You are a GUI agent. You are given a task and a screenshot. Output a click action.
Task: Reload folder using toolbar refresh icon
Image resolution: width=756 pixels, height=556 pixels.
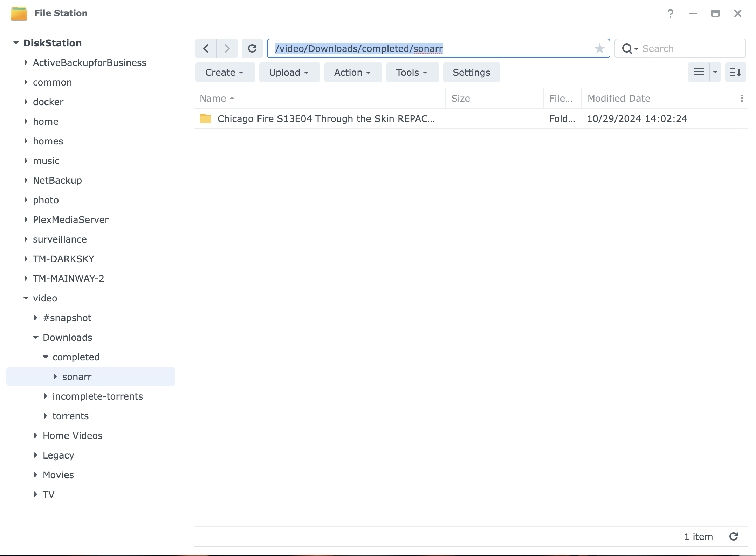(252, 48)
